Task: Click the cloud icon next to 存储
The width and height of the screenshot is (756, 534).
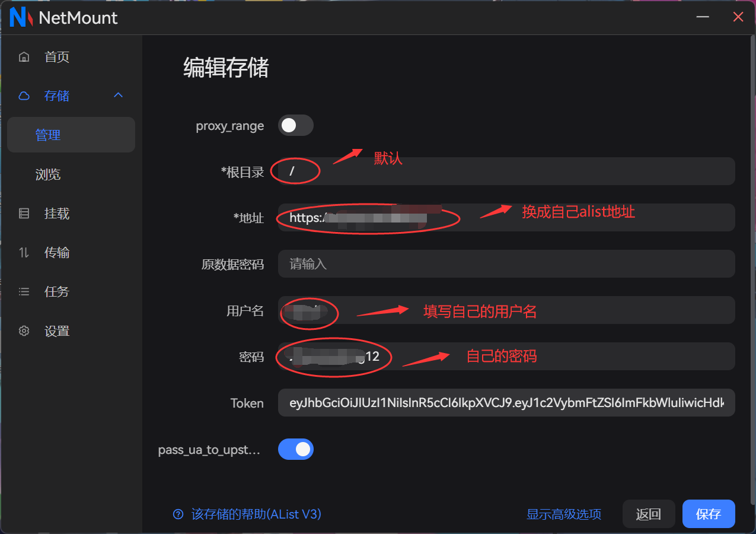Action: (24, 96)
